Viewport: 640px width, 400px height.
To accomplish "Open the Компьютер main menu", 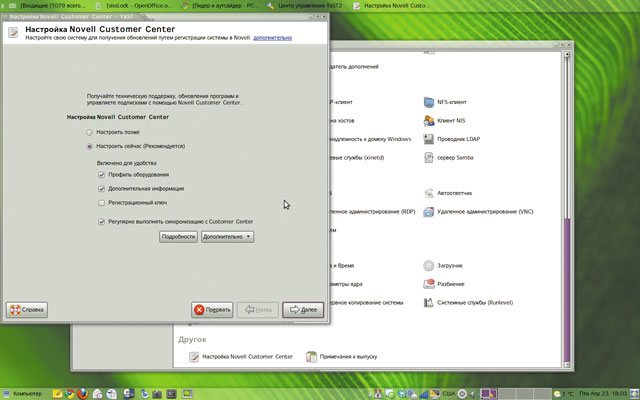I will click(x=23, y=394).
